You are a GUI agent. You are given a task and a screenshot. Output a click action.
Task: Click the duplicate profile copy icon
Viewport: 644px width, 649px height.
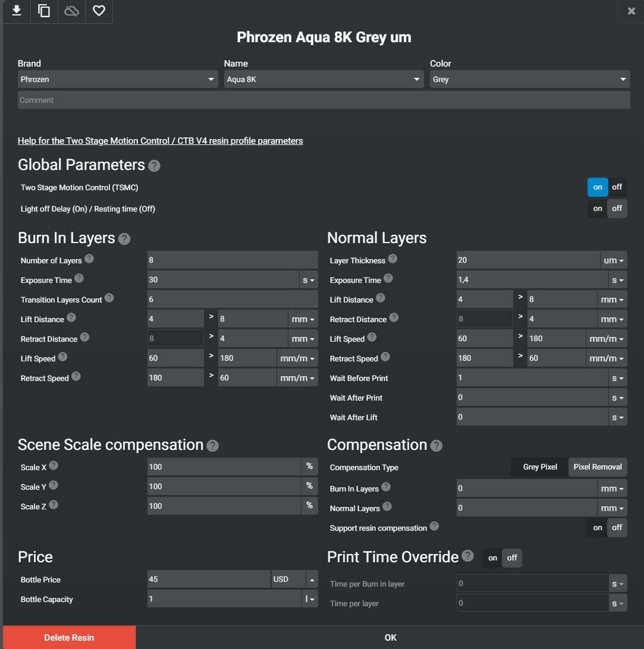click(44, 11)
